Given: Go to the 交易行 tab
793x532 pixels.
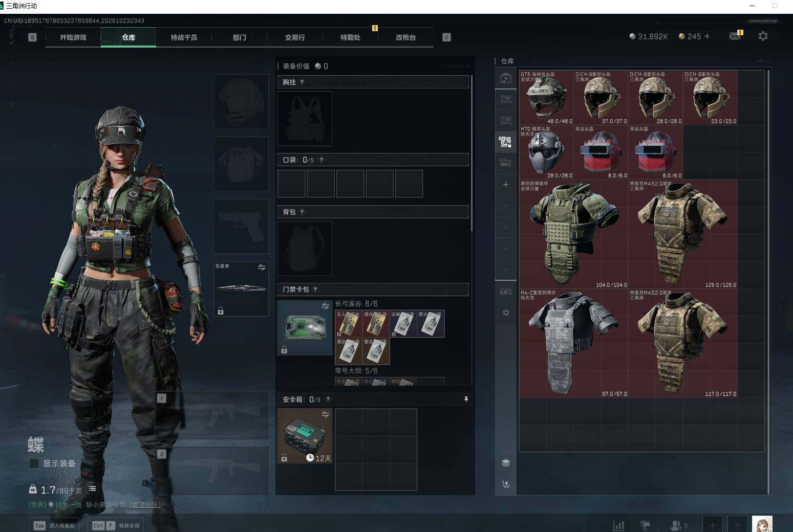Looking at the screenshot, I should [295, 37].
